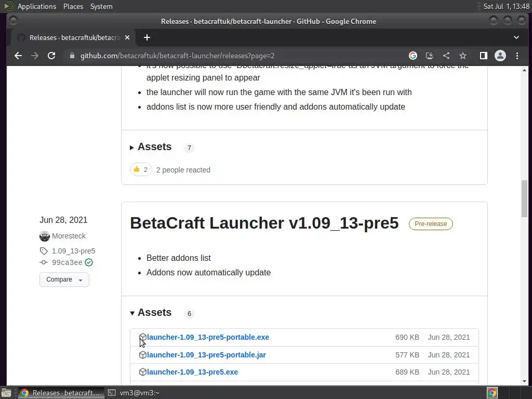The width and height of the screenshot is (532, 399).
Task: Reload the current page
Action: pyautogui.click(x=51, y=56)
